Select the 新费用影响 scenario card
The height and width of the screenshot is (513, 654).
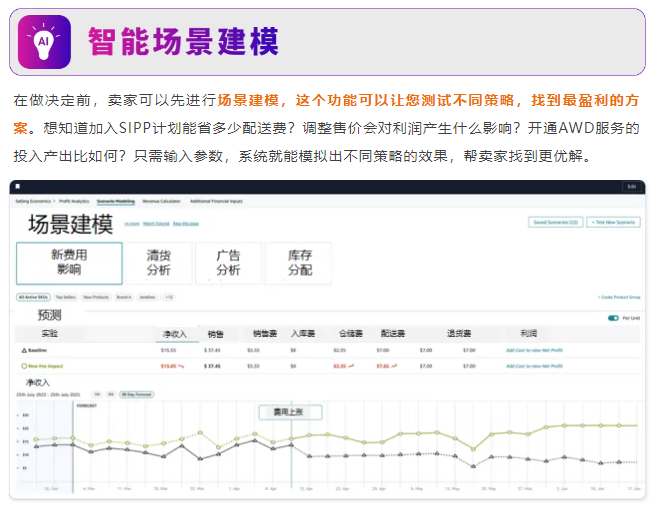point(69,263)
